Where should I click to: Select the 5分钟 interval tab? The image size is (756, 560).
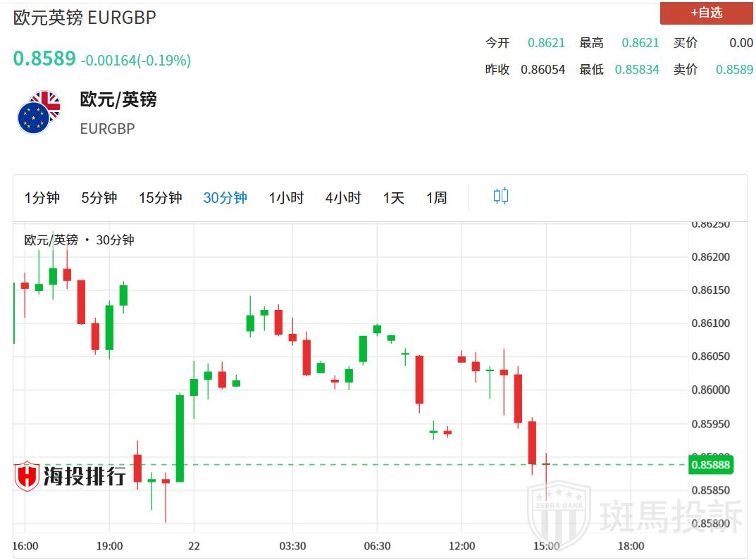99,198
